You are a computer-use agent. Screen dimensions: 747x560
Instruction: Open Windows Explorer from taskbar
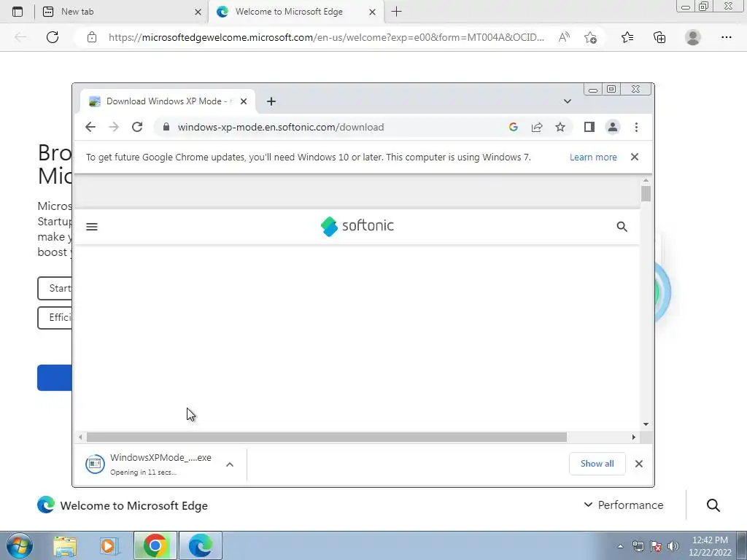65,545
